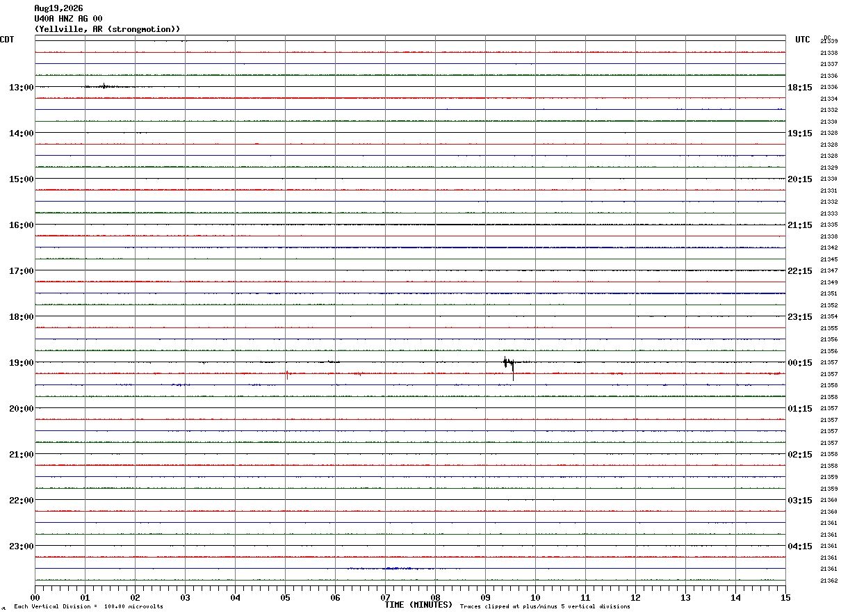841x616 pixels.
Task: Select the small event on the 13:00 trace
Action: pyautogui.click(x=104, y=86)
